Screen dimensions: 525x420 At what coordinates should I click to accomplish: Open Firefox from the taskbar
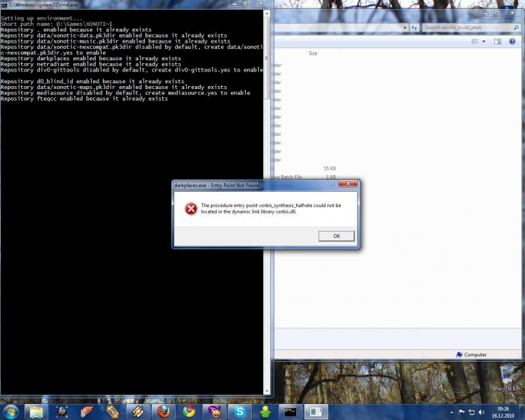tap(163, 412)
